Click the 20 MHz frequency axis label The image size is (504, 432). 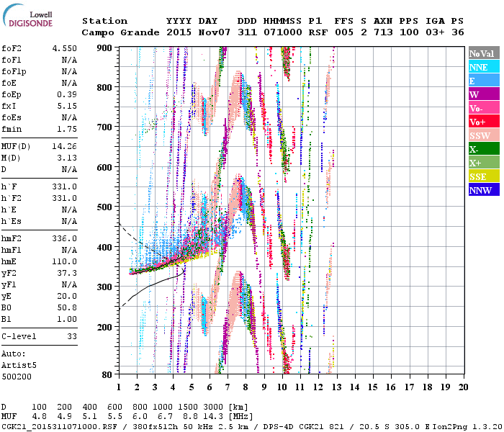pos(463,387)
